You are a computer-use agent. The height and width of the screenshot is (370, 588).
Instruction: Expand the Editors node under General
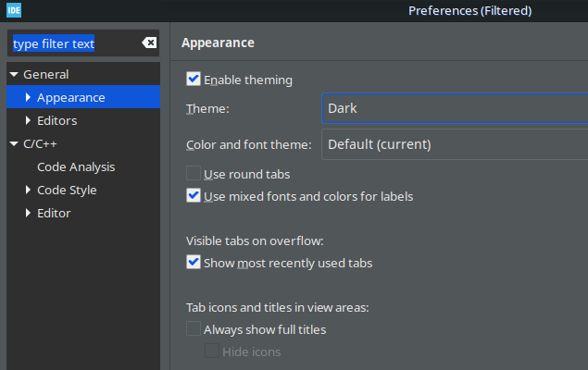coord(29,120)
